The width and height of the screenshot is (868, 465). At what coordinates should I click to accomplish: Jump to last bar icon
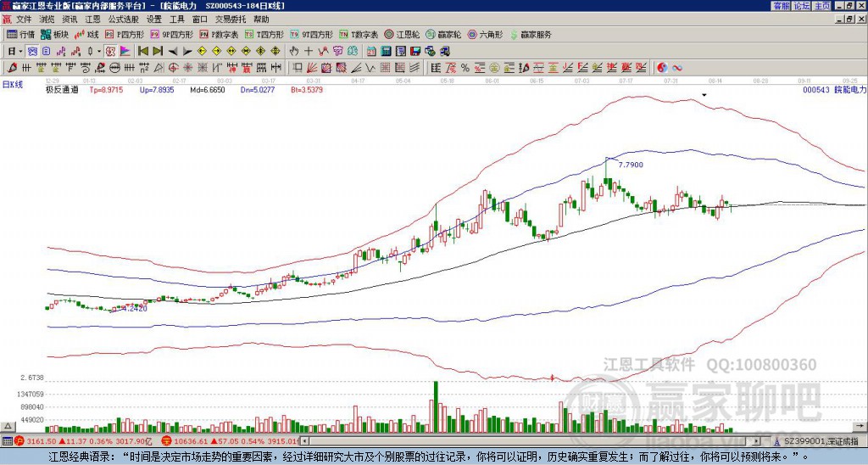(x=158, y=52)
